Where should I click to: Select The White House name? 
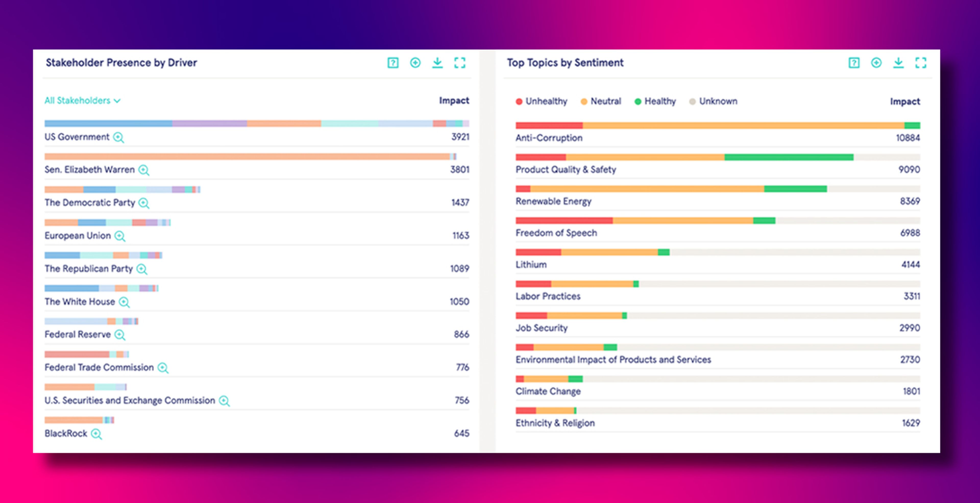pyautogui.click(x=80, y=302)
